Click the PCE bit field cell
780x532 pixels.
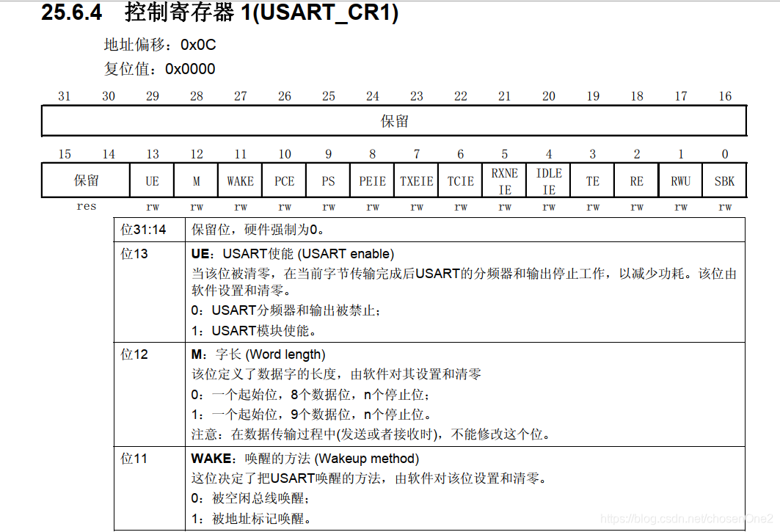[x=285, y=181]
